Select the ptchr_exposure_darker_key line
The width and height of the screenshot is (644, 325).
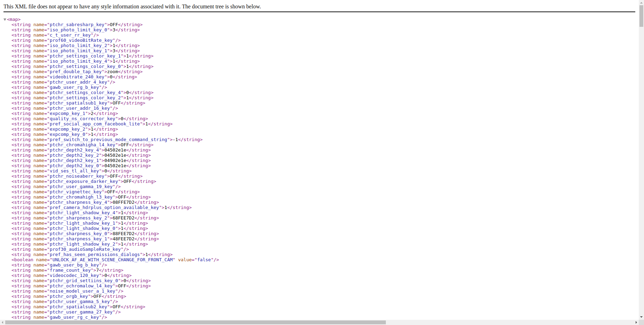click(x=84, y=181)
